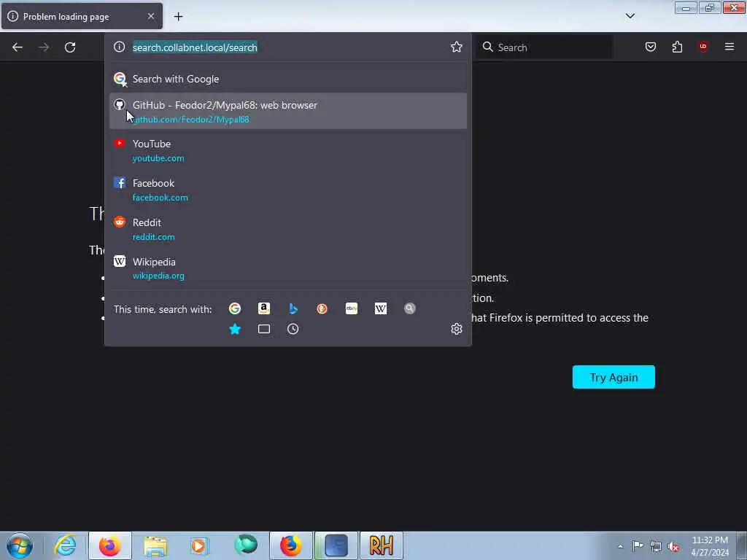The width and height of the screenshot is (747, 560).
Task: Click the site information icon in the address bar
Action: pyautogui.click(x=119, y=47)
